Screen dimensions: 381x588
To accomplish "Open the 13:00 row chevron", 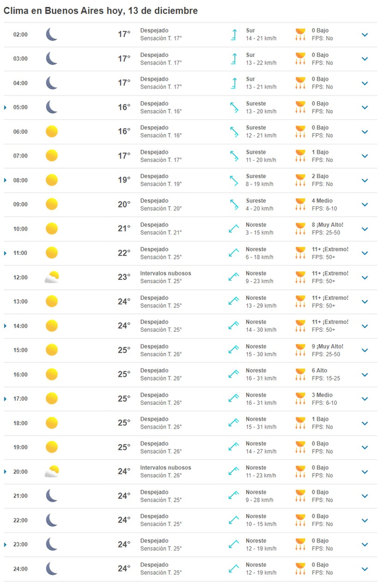I will (365, 302).
